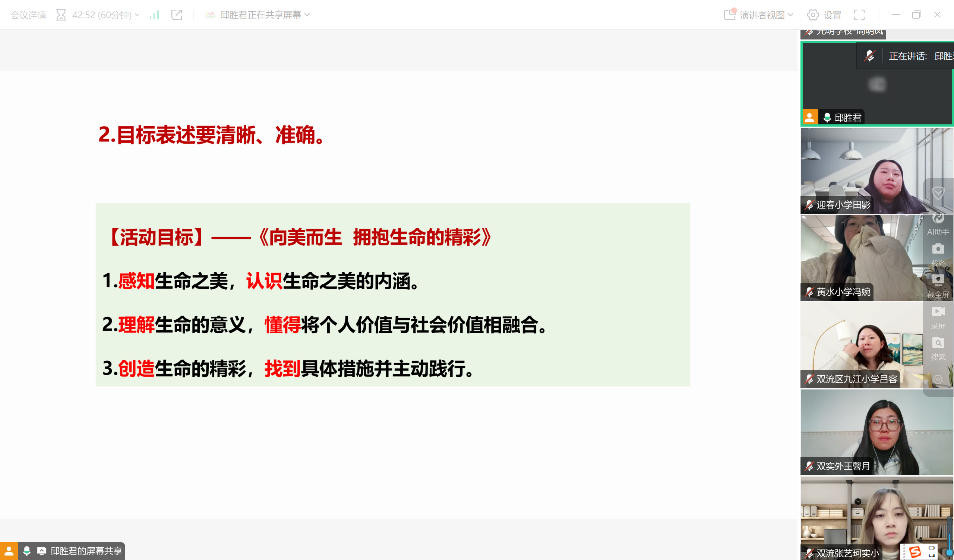Toggle mic icon on 迎春小学田影 tile
Screen dimensions: 954x560
809,205
